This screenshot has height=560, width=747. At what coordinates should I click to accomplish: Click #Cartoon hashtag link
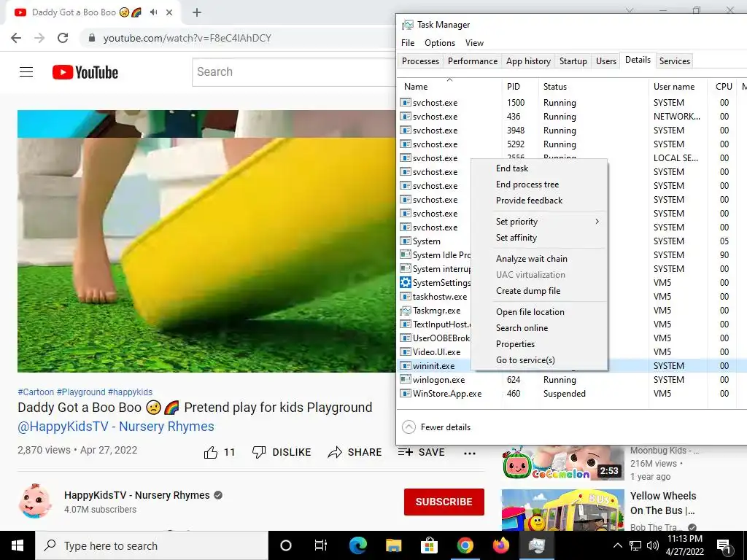[x=36, y=392]
